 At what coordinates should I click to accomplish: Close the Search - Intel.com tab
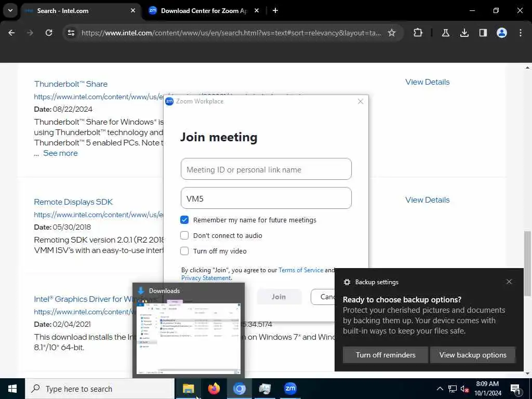[x=133, y=10]
